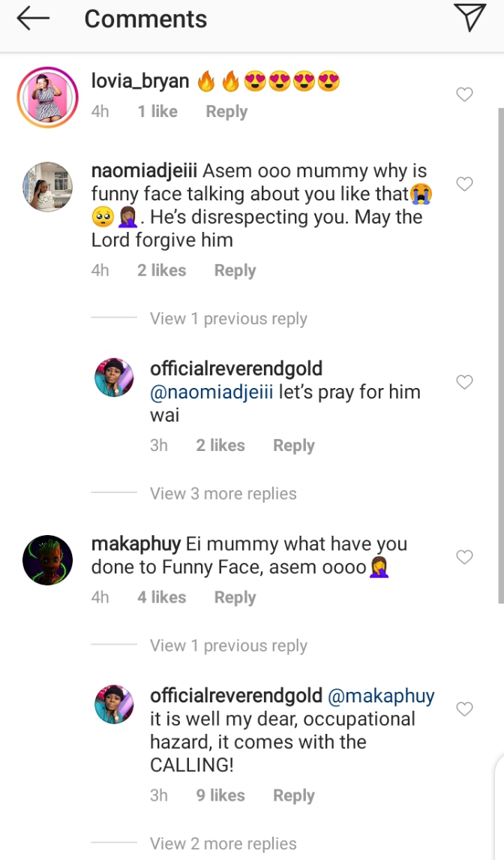Open naomiadjeiii's profile avatar
This screenshot has width=504, height=860.
coord(48,186)
